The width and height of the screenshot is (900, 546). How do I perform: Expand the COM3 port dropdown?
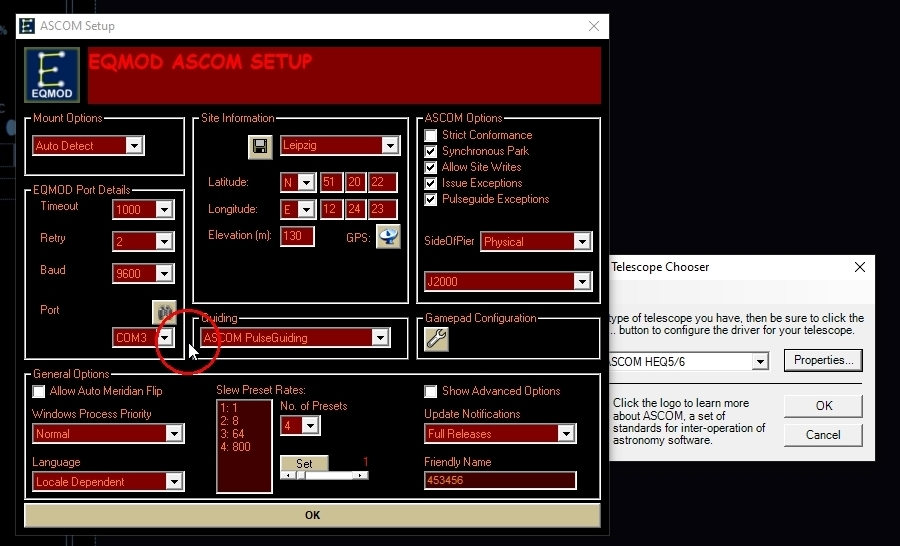(165, 338)
